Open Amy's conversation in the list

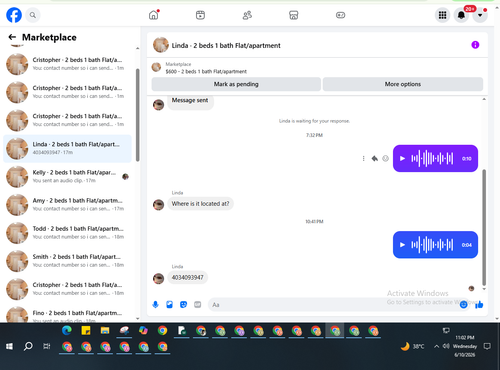click(x=67, y=205)
